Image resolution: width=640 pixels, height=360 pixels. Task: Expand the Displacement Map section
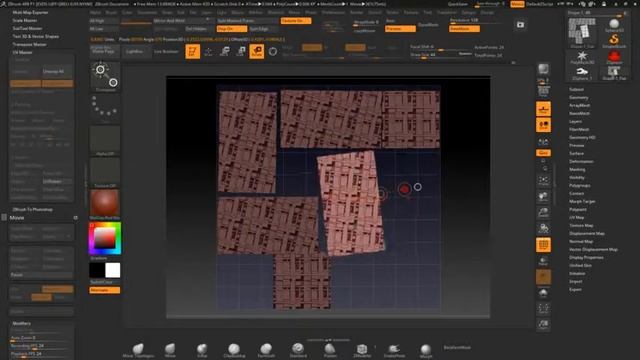pyautogui.click(x=587, y=233)
